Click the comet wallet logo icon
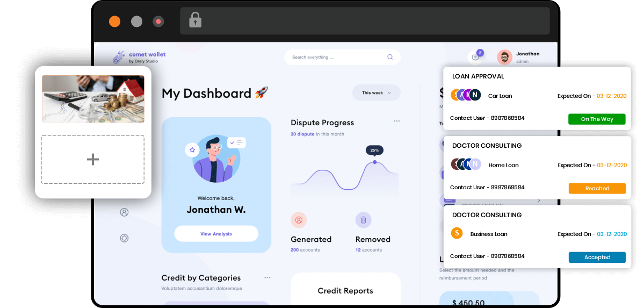The height and width of the screenshot is (308, 644). click(119, 57)
